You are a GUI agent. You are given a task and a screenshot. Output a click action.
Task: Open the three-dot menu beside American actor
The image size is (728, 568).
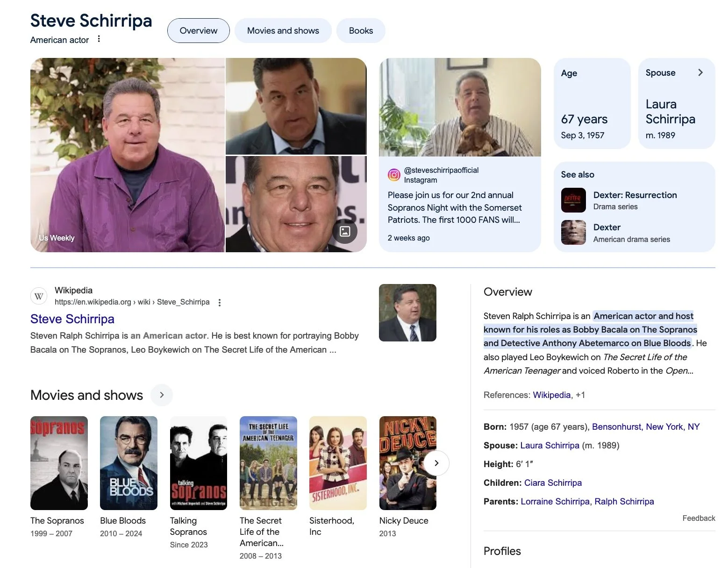pos(99,39)
